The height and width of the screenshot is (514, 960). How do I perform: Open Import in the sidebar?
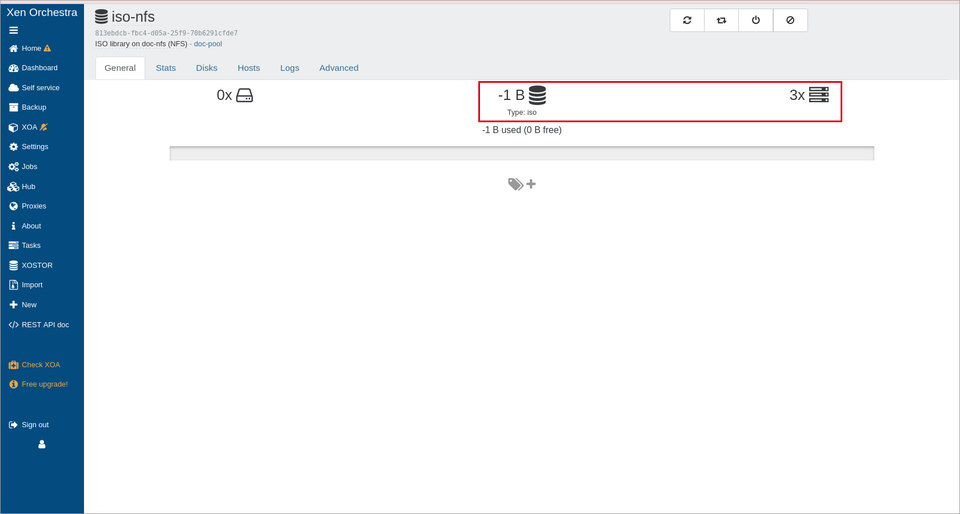click(x=26, y=285)
